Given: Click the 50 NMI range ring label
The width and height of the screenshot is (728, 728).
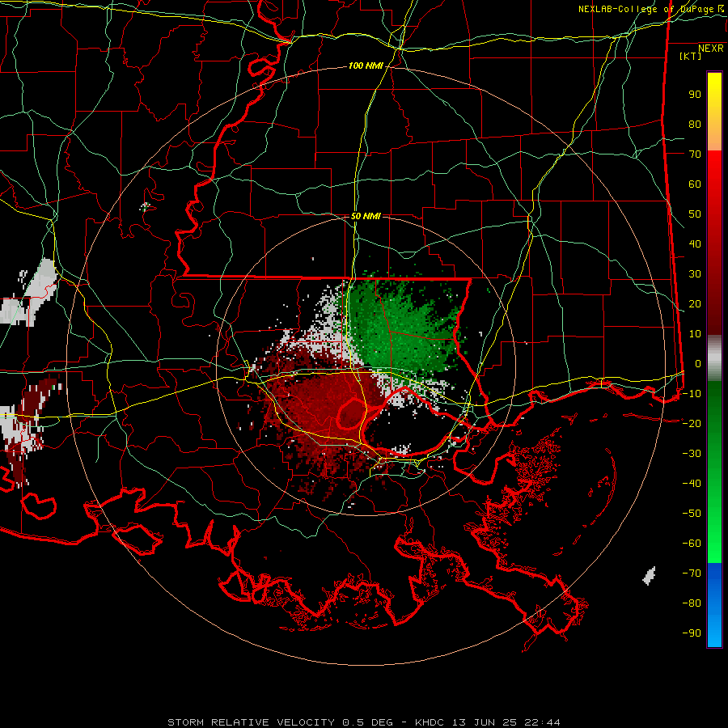Looking at the screenshot, I should pyautogui.click(x=366, y=216).
